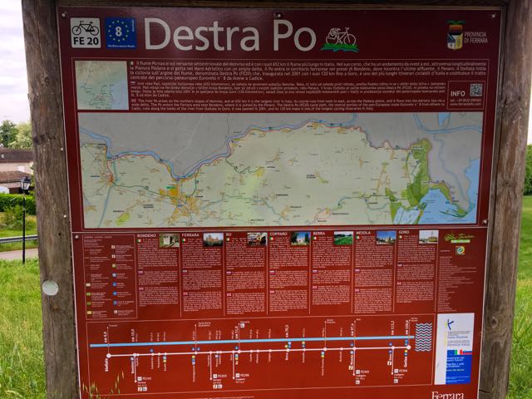
Task: Click the small overview map thumbnail
Action: 101,84
